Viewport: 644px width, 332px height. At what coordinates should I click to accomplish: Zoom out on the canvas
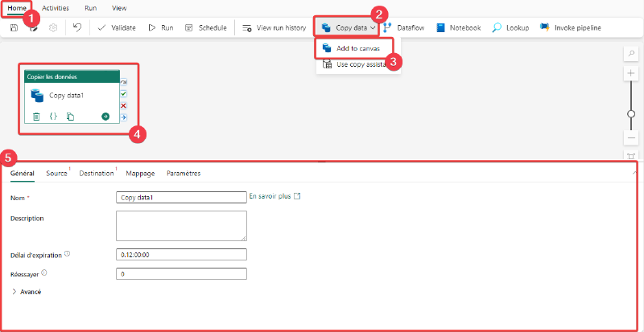pyautogui.click(x=631, y=138)
